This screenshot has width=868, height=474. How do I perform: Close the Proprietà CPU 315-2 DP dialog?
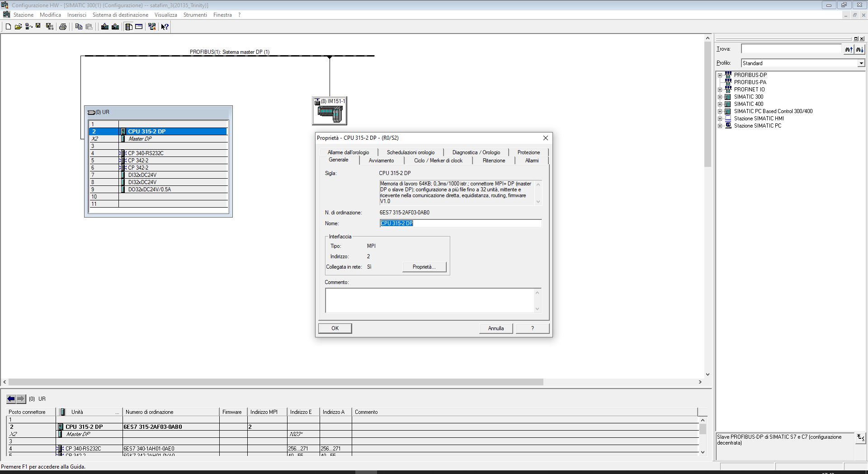click(545, 138)
